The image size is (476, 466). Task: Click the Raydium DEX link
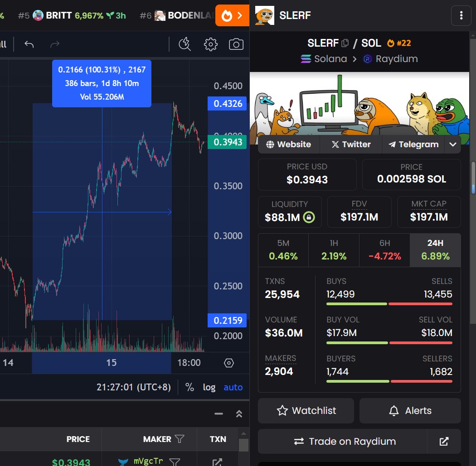pyautogui.click(x=390, y=59)
